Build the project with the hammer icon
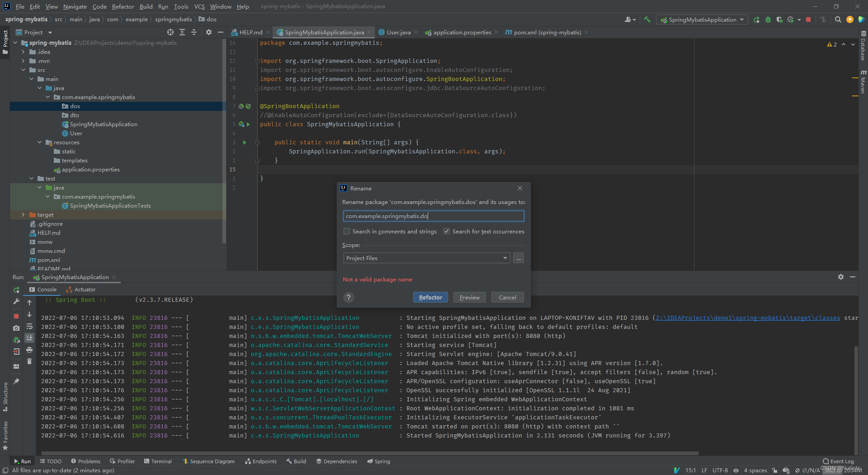The image size is (868, 475). tap(647, 19)
